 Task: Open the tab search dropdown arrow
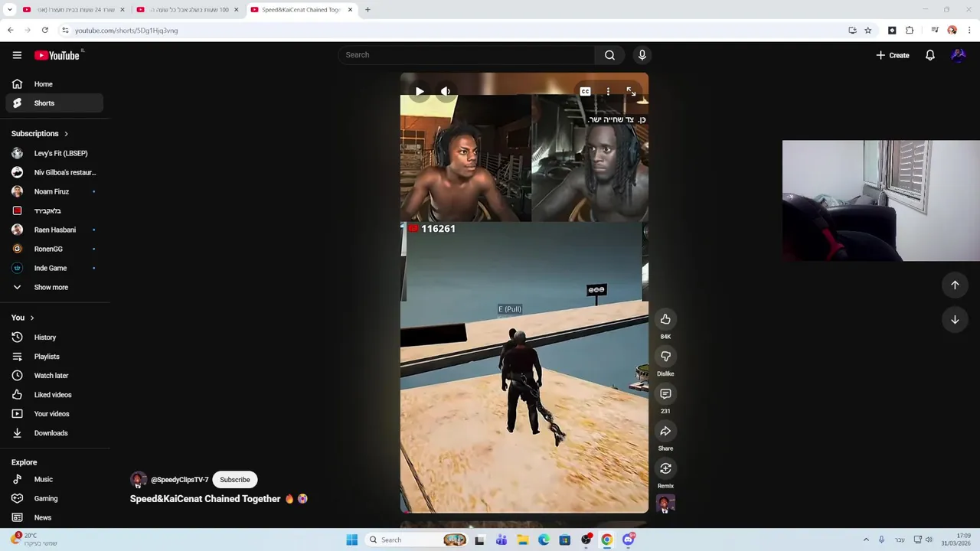(9, 10)
